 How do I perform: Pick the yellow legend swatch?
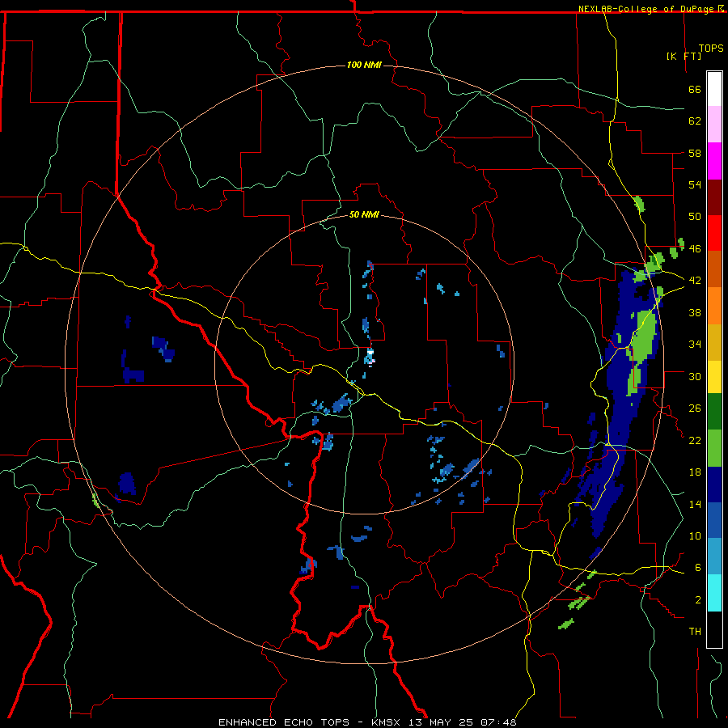[x=714, y=377]
